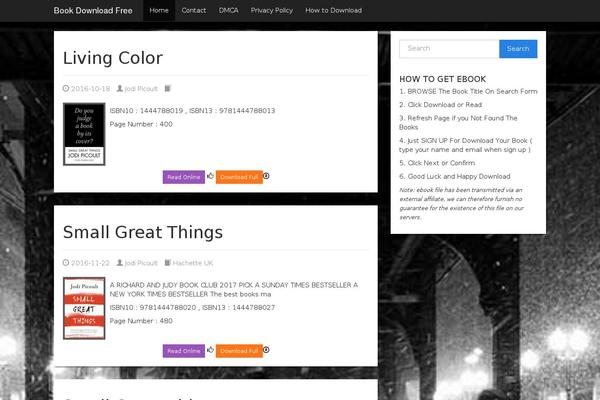The height and width of the screenshot is (400, 600).
Task: Click Living Color book cover thumbnail
Action: click(x=84, y=134)
